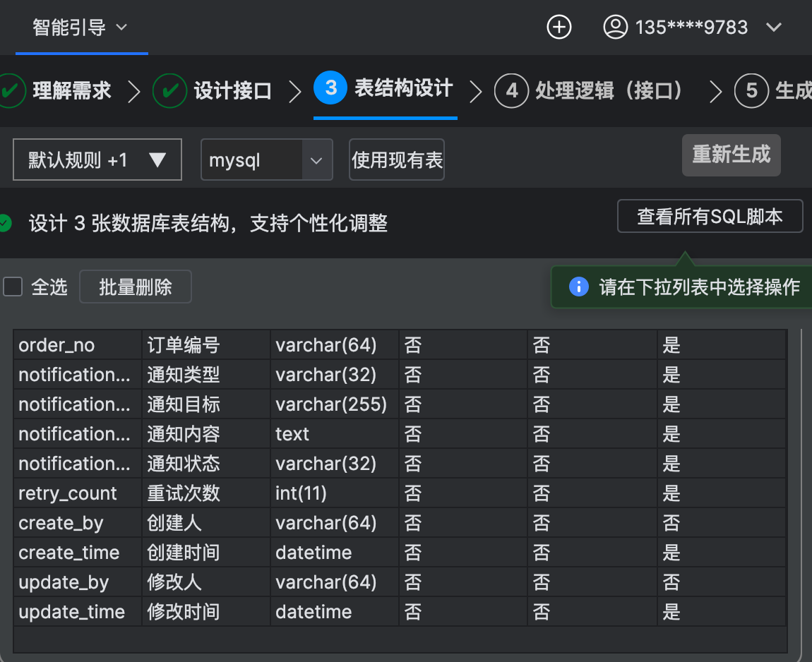Image resolution: width=812 pixels, height=662 pixels.
Task: Expand the account dropdown chevron
Action: click(774, 27)
